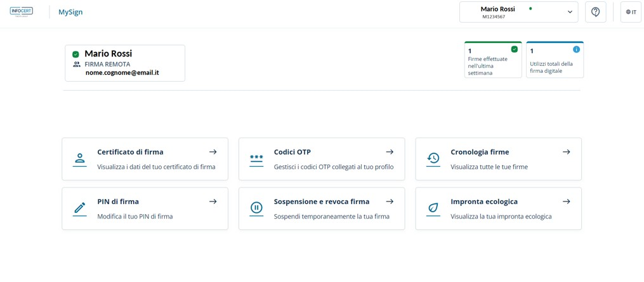The image size is (644, 282).
Task: Select the Firme effettuate nell'ultima settimana card
Action: tap(492, 61)
